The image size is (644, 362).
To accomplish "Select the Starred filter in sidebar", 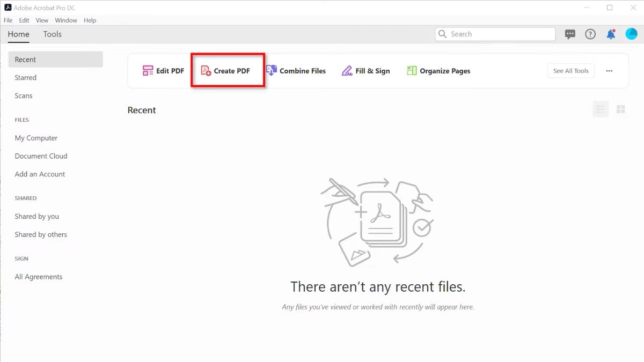I will 25,77.
